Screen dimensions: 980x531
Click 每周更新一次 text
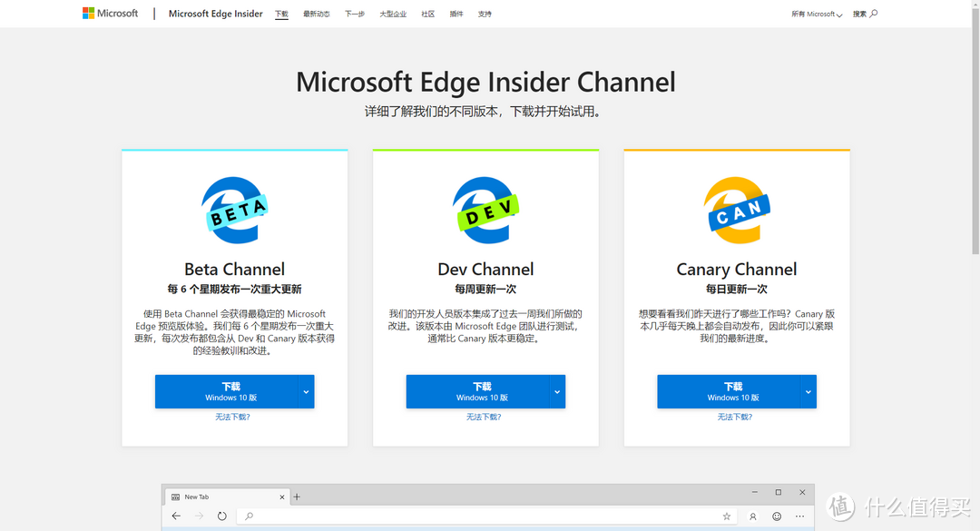[x=485, y=289]
